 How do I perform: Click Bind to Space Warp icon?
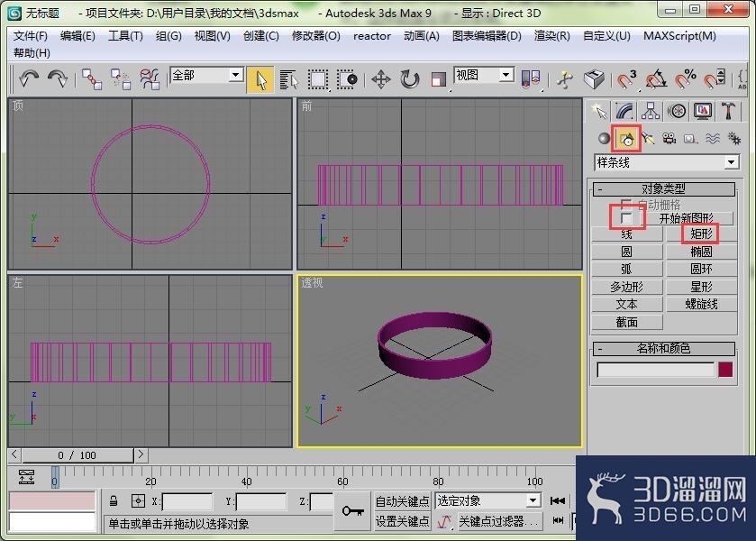[x=150, y=79]
